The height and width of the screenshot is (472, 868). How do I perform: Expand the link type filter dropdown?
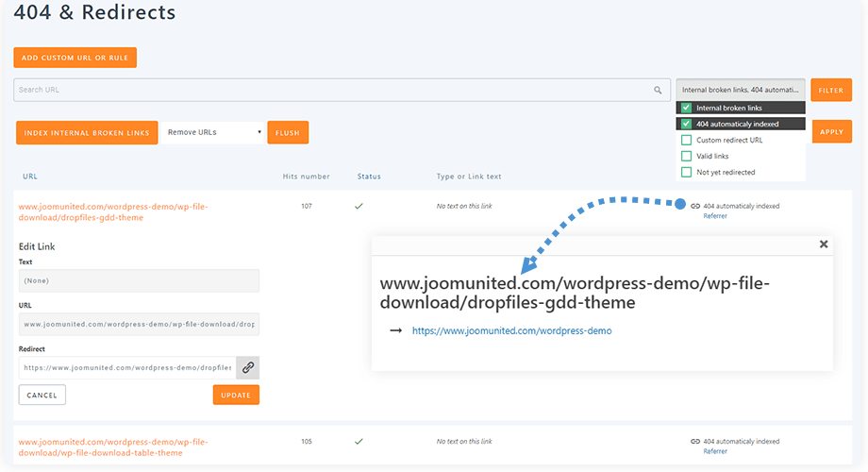click(741, 90)
